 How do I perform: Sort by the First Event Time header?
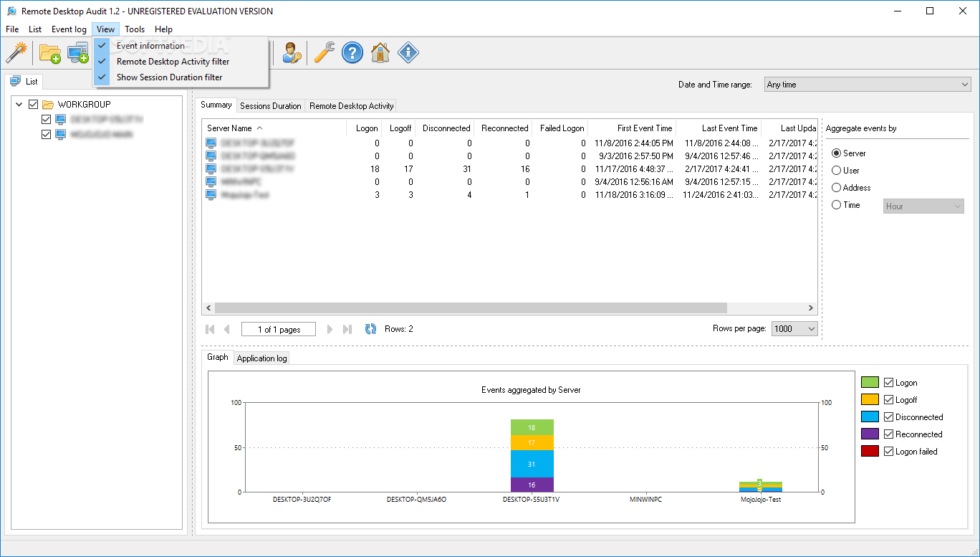[633, 128]
